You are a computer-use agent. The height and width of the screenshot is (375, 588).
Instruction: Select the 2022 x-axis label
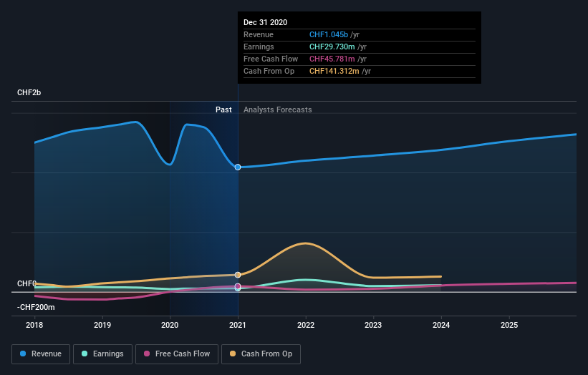[306, 325]
